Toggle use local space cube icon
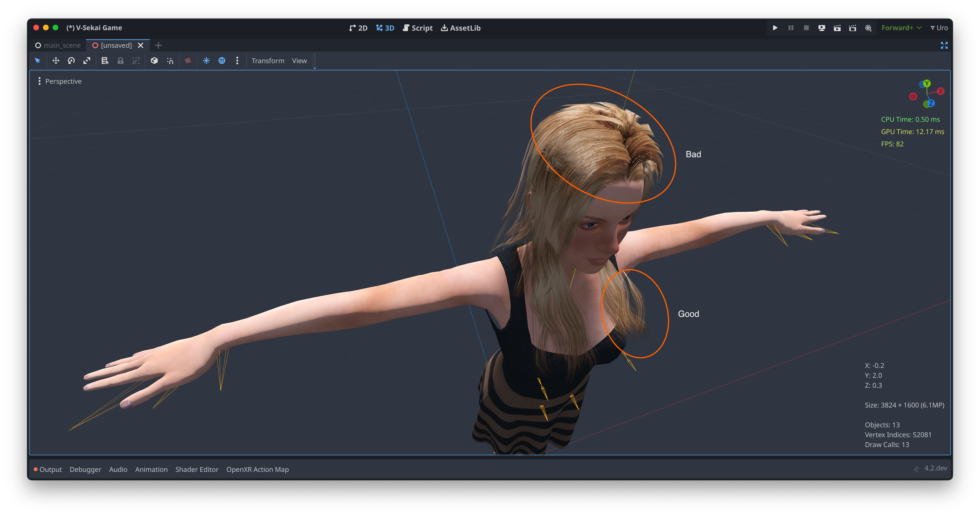This screenshot has height=516, width=980. pos(154,61)
